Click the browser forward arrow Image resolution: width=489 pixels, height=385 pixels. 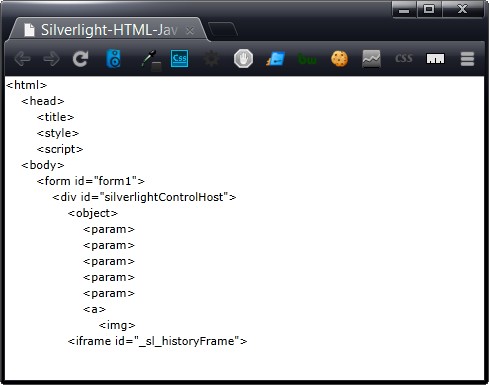point(52,59)
